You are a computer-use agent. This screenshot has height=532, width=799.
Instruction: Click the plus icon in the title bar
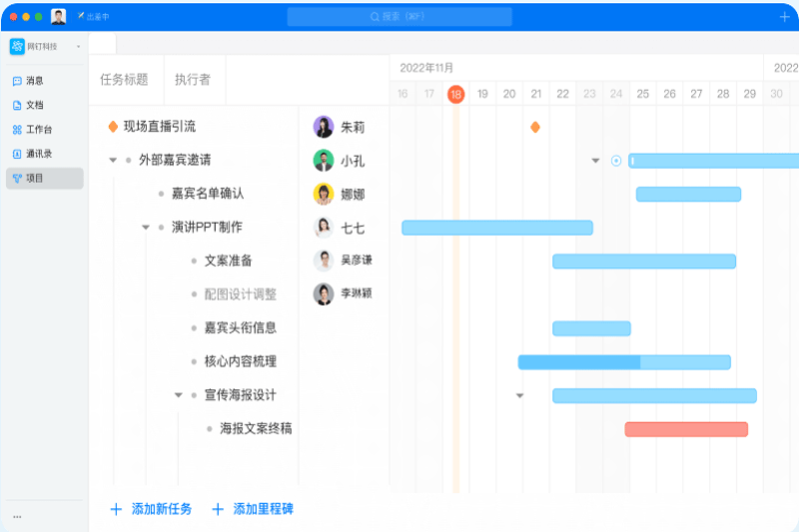tap(784, 17)
